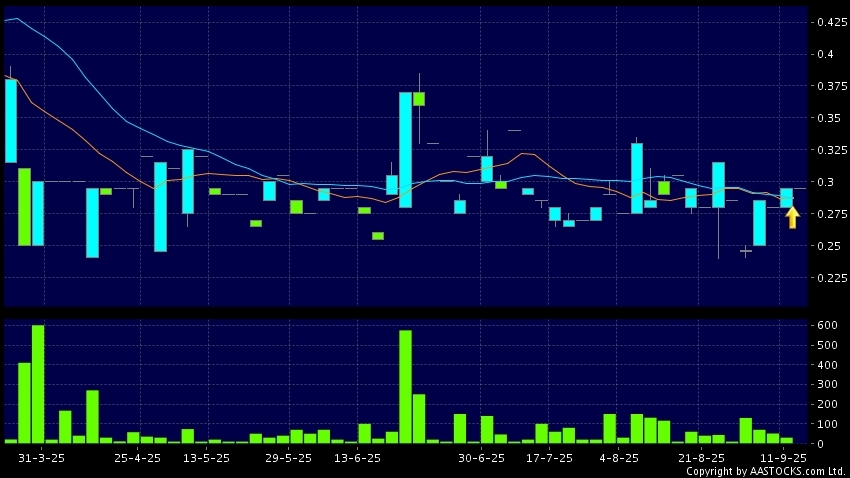Screen dimensions: 850x478
Task: Select the 0.325 price level label
Action: pos(832,150)
